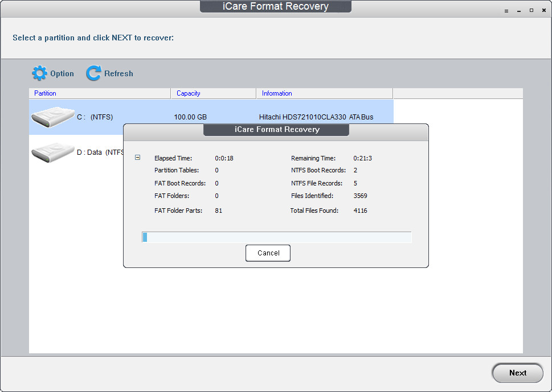The image size is (552, 392).
Task: Click the FAT Folder Parts value 81
Action: 219,211
